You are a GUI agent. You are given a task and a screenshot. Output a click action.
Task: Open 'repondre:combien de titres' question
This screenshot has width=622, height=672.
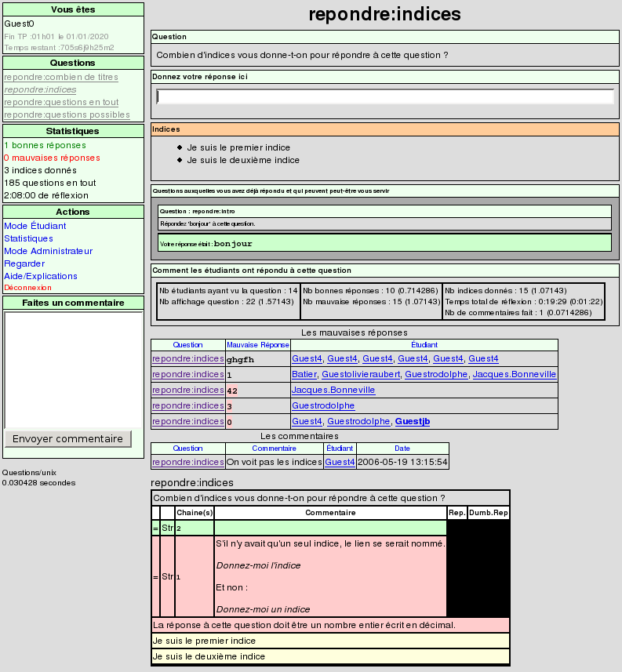point(61,77)
